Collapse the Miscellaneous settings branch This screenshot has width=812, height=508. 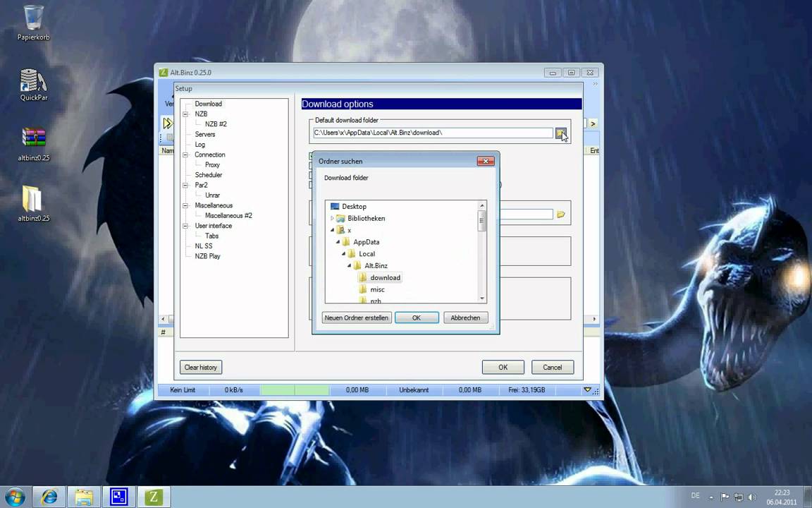pyautogui.click(x=185, y=205)
